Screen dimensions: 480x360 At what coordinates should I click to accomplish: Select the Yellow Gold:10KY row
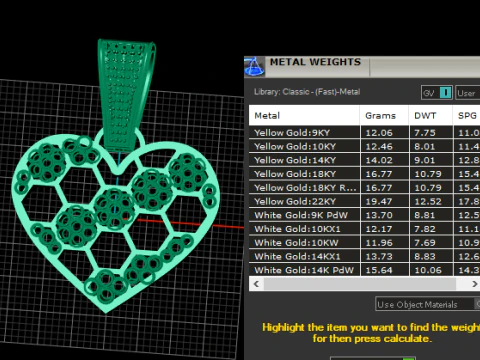click(x=365, y=146)
